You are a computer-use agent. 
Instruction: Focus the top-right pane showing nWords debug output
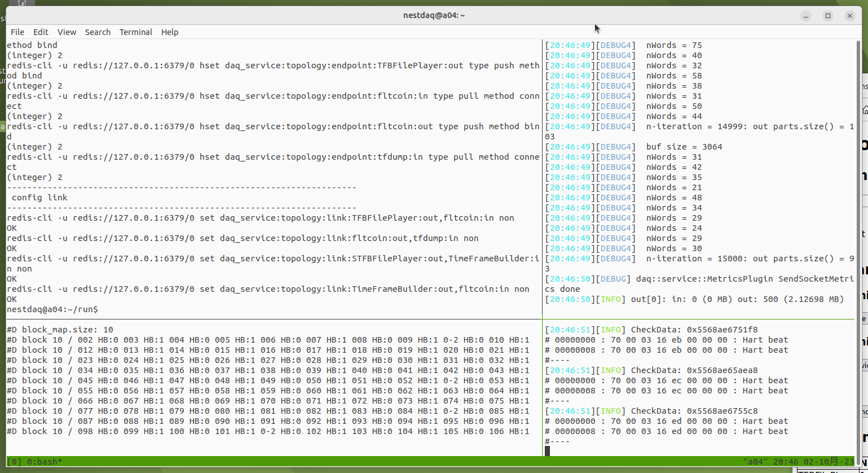coord(699,169)
